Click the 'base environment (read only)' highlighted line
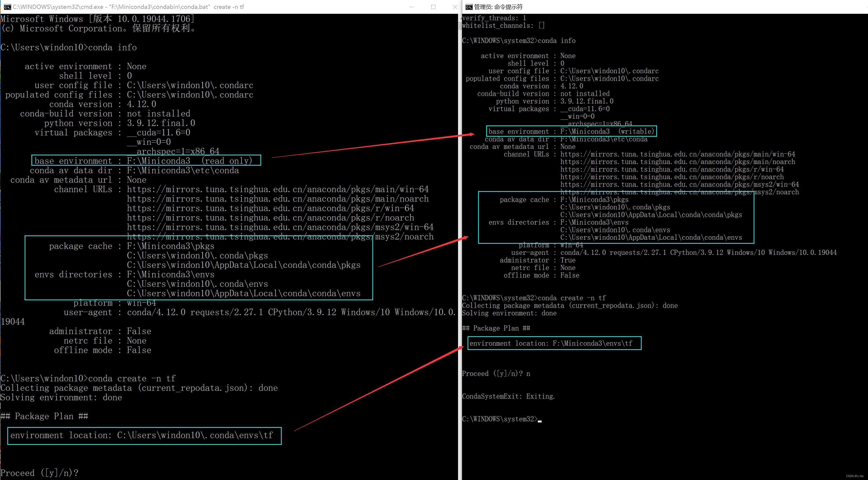This screenshot has height=480, width=868. (144, 161)
